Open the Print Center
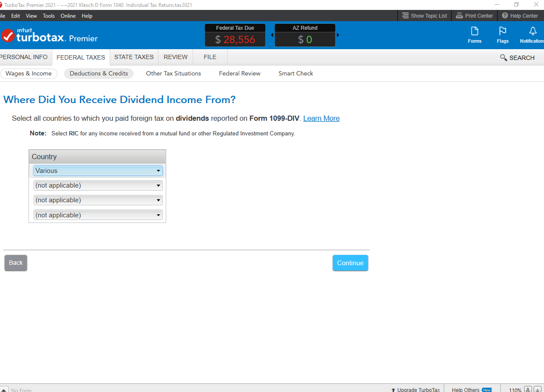544x392 pixels. (474, 16)
